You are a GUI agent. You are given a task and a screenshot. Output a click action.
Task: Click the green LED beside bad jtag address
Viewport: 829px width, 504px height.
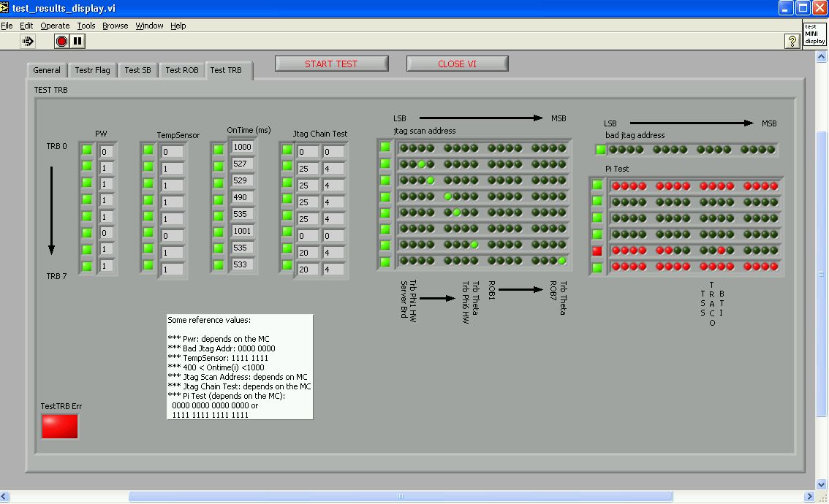[x=601, y=150]
